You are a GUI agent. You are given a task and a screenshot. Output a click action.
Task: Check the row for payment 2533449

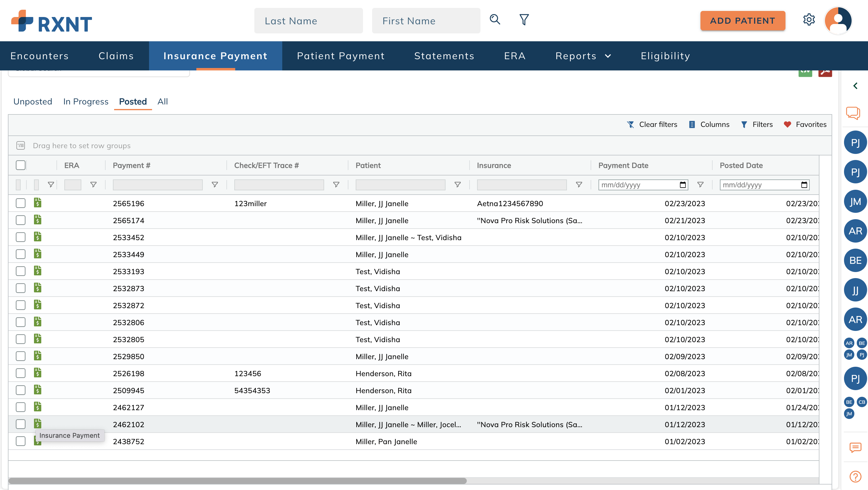(x=21, y=254)
